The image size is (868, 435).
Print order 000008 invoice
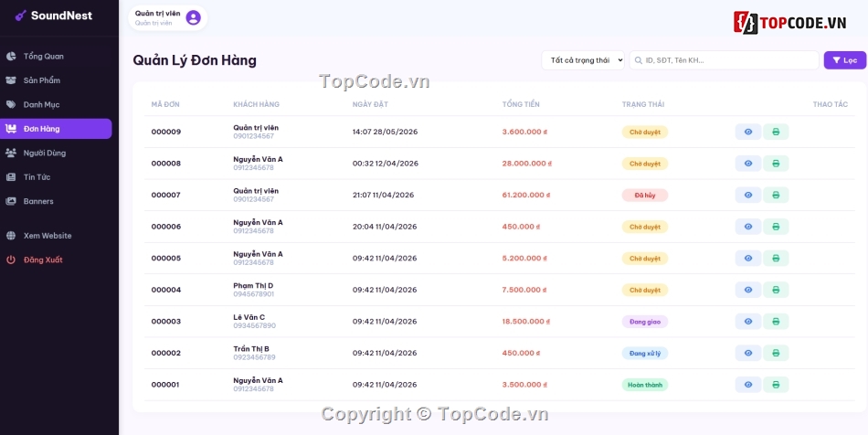776,164
